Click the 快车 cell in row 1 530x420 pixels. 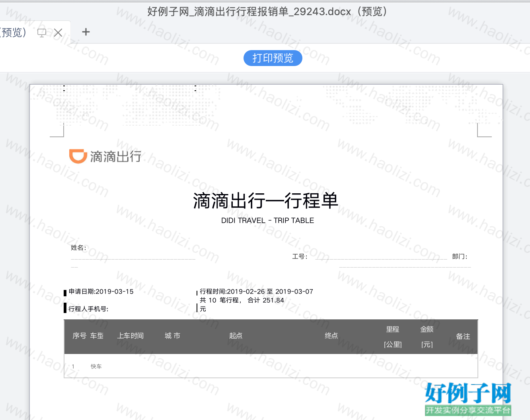coord(96,366)
